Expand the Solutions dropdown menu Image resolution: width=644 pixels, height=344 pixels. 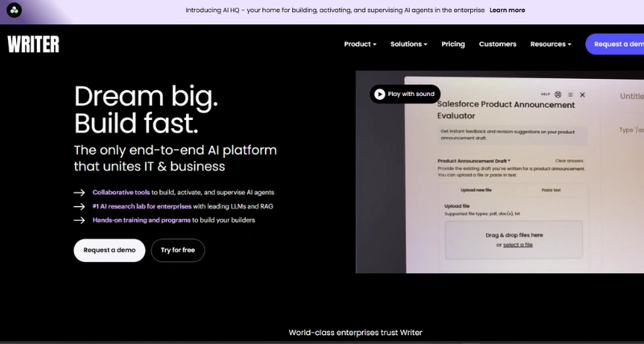409,44
